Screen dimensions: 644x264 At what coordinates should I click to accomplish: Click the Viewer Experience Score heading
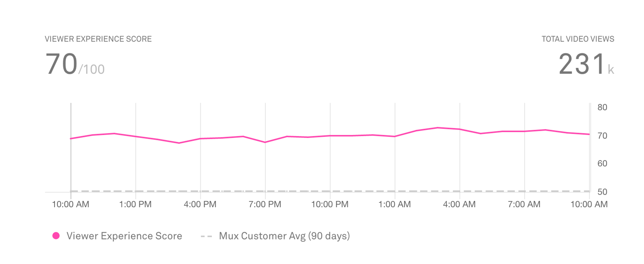click(98, 39)
